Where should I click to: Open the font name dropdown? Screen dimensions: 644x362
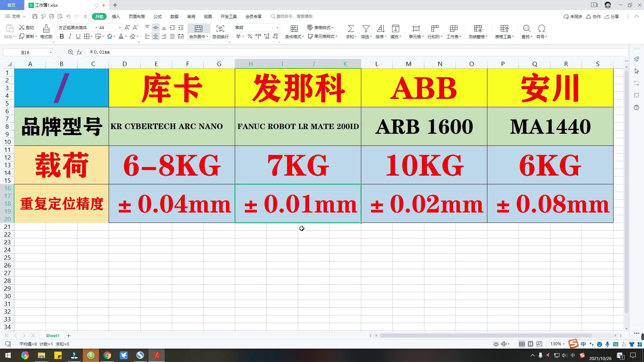97,28
